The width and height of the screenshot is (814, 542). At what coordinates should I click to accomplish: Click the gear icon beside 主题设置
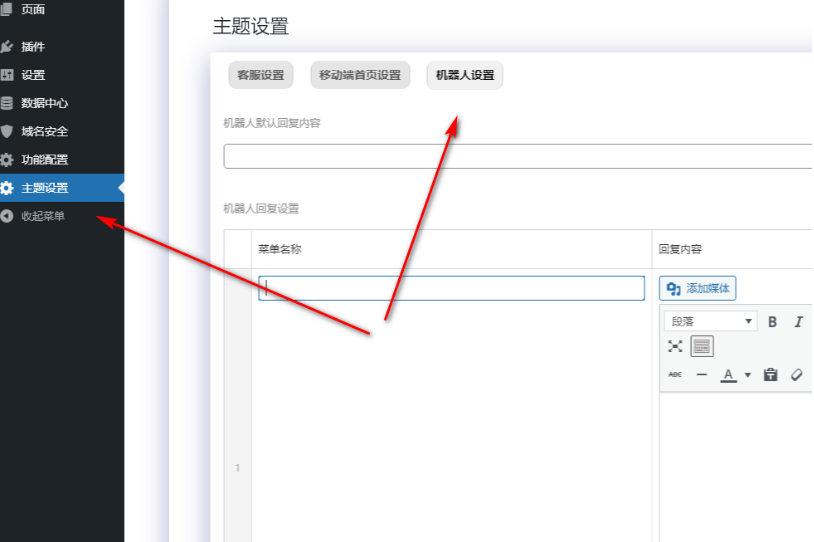point(7,188)
